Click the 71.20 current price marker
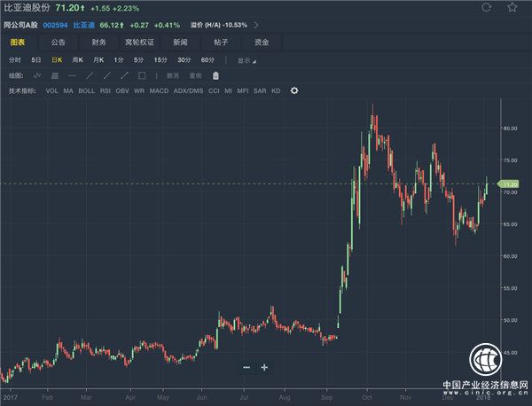This screenshot has width=532, height=406. pyautogui.click(x=509, y=183)
